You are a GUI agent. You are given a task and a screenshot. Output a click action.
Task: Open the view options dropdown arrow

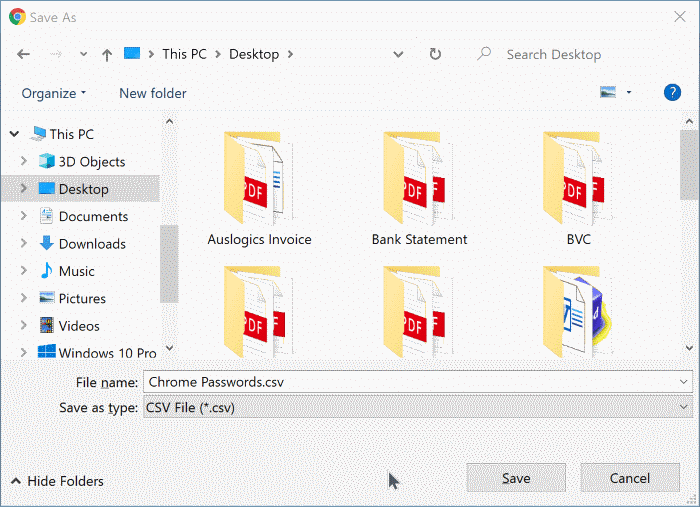click(x=629, y=92)
